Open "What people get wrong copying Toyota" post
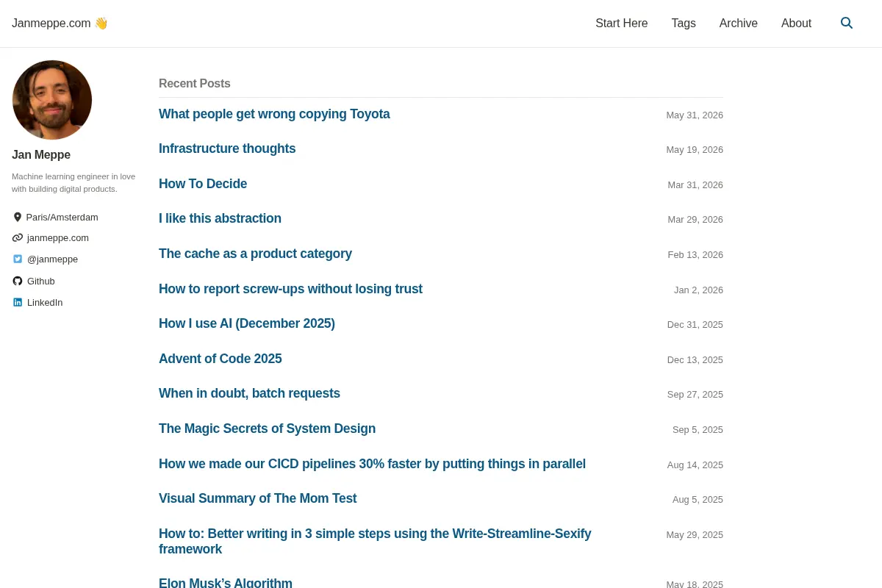882x588 pixels. [274, 114]
